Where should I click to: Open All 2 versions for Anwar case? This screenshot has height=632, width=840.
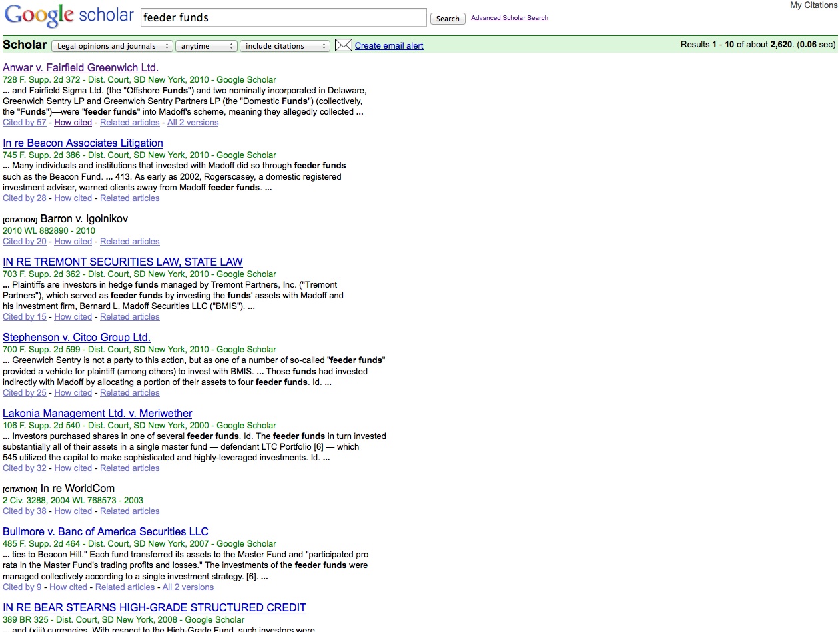pos(193,123)
